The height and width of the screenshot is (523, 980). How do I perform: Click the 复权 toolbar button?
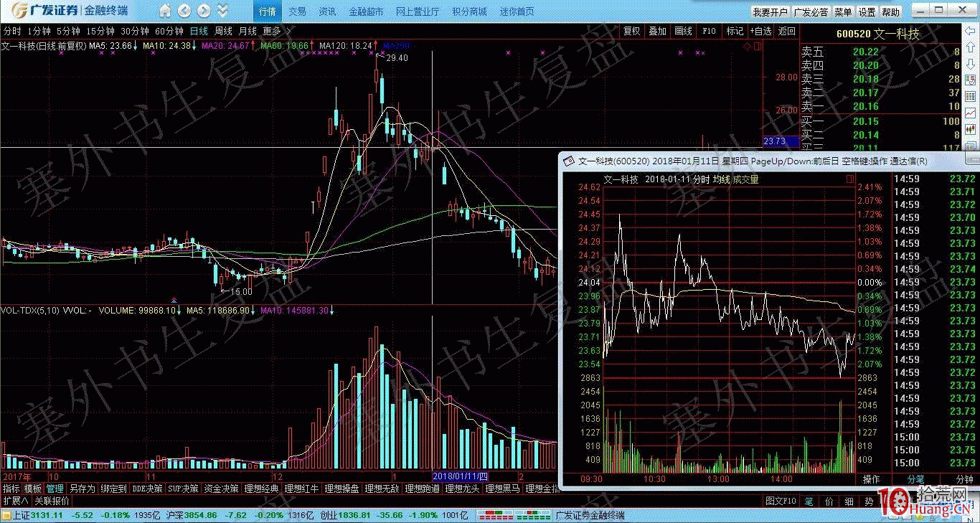(631, 31)
